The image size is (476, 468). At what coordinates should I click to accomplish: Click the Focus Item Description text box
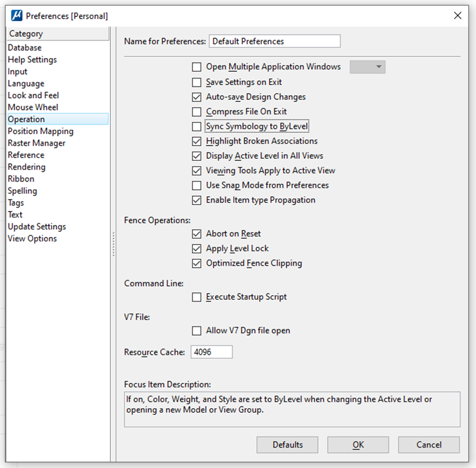(292, 409)
